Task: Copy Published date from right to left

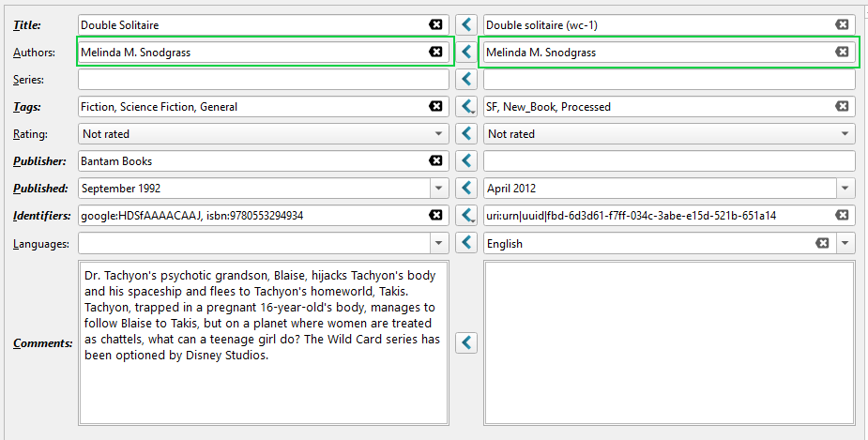Action: [x=466, y=189]
